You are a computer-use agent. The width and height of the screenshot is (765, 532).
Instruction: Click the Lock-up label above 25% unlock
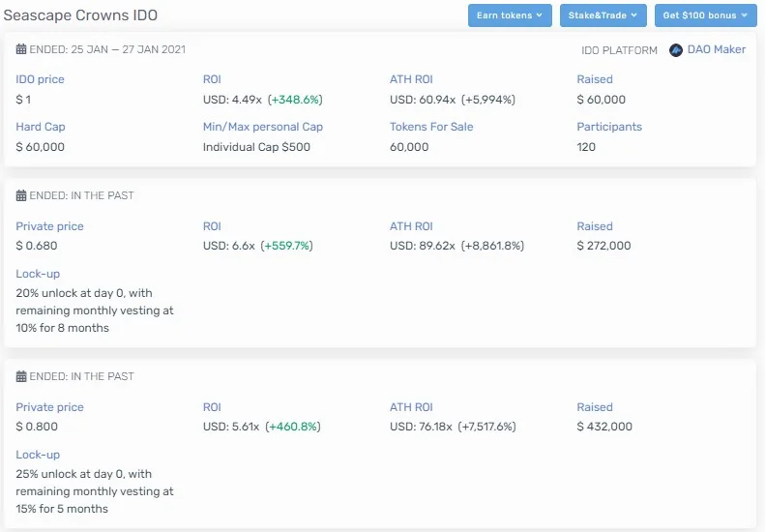coord(38,455)
